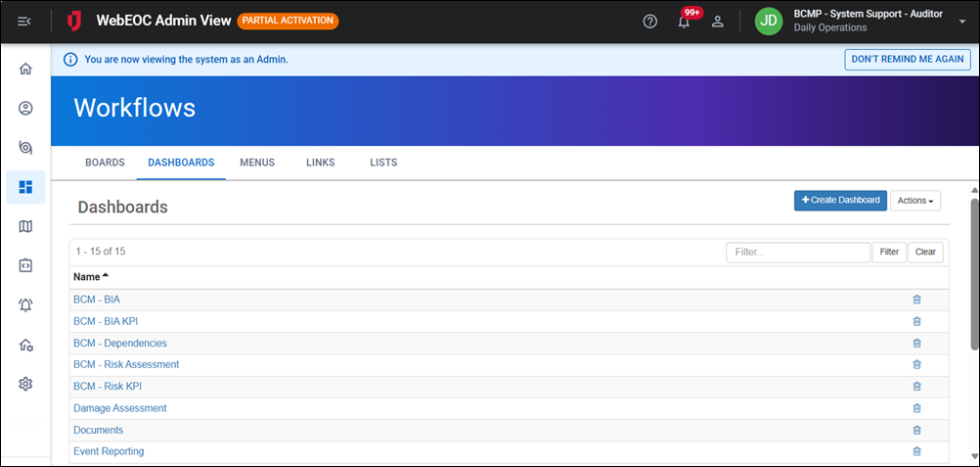The image size is (980, 467).
Task: Open the alert bell icon in sidebar
Action: [x=25, y=304]
